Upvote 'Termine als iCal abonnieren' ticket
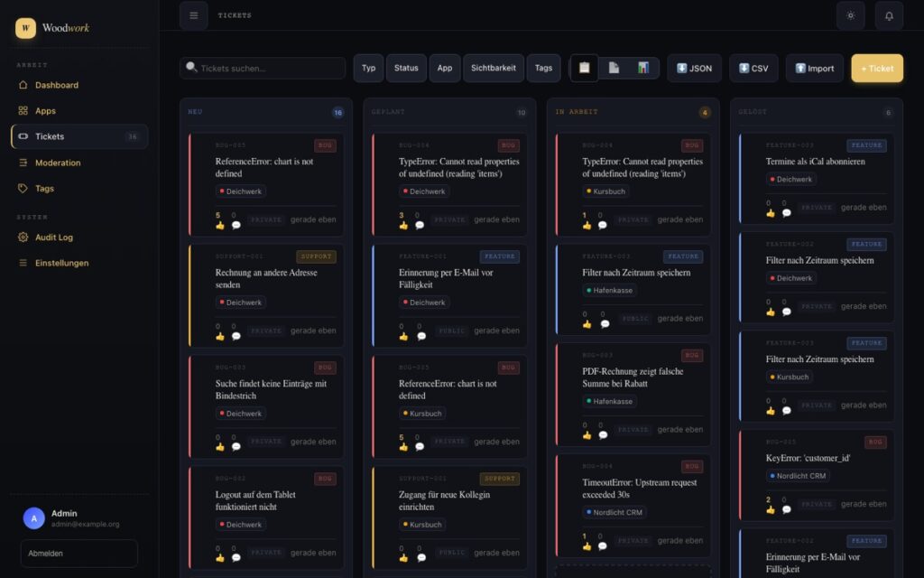 771,209
